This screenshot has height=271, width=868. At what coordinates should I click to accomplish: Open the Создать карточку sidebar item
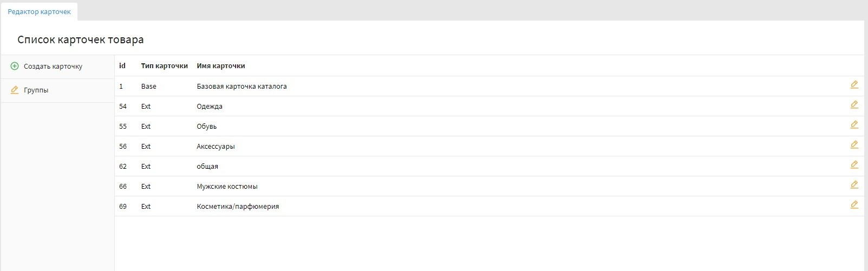53,67
